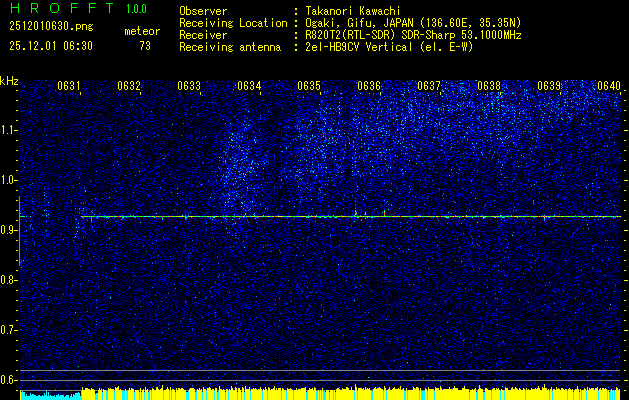The height and width of the screenshot is (400, 629).
Task: Click the 0635 time marker
Action: pyautogui.click(x=309, y=86)
